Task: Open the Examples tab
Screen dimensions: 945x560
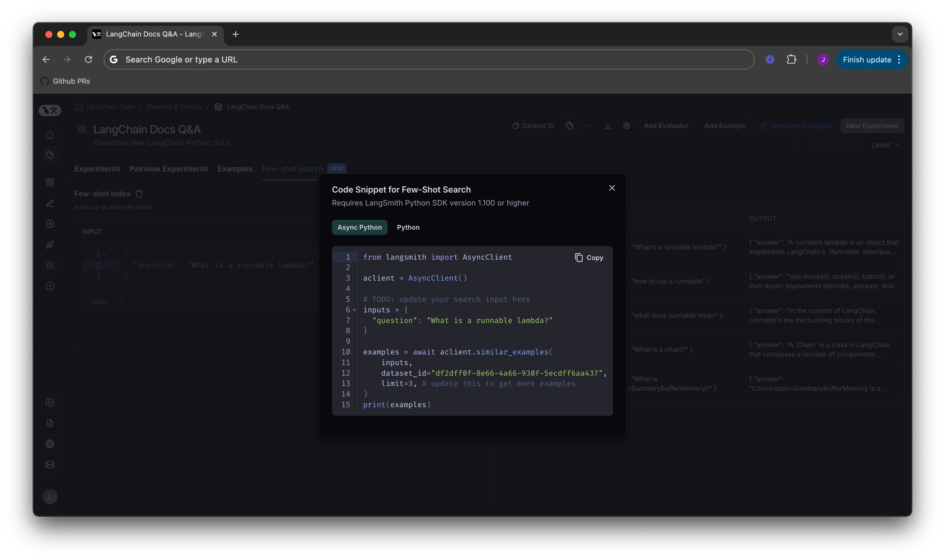Action: [x=235, y=169]
